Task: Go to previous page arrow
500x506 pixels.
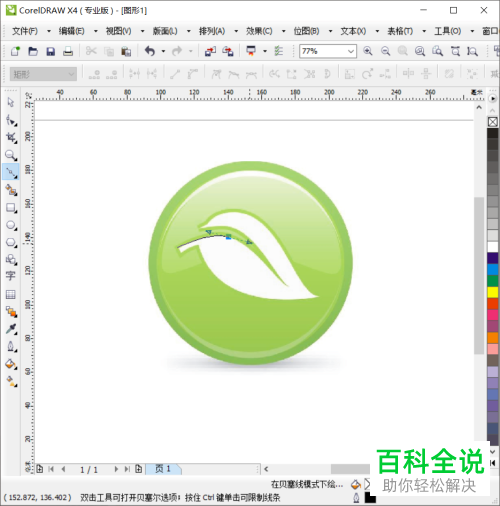Action: coord(63,469)
